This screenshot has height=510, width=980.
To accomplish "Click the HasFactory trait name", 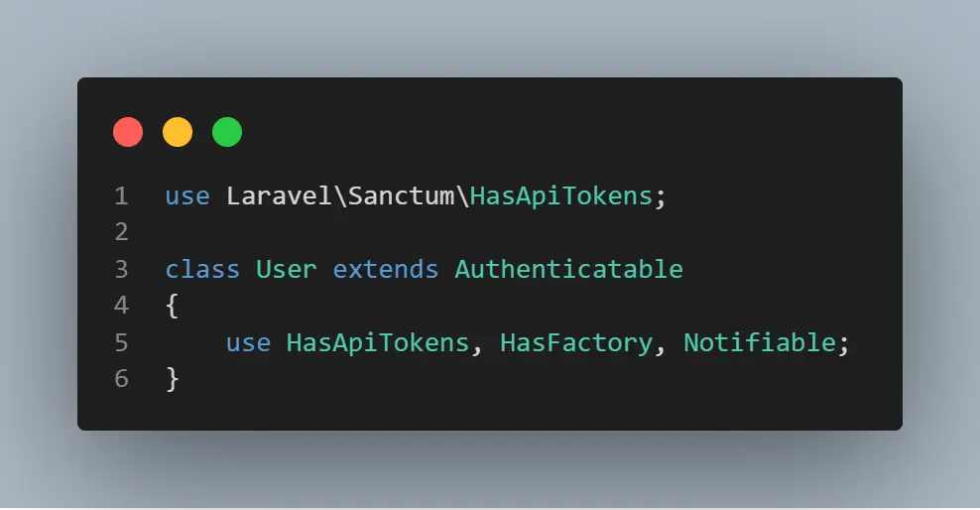I will (x=576, y=342).
